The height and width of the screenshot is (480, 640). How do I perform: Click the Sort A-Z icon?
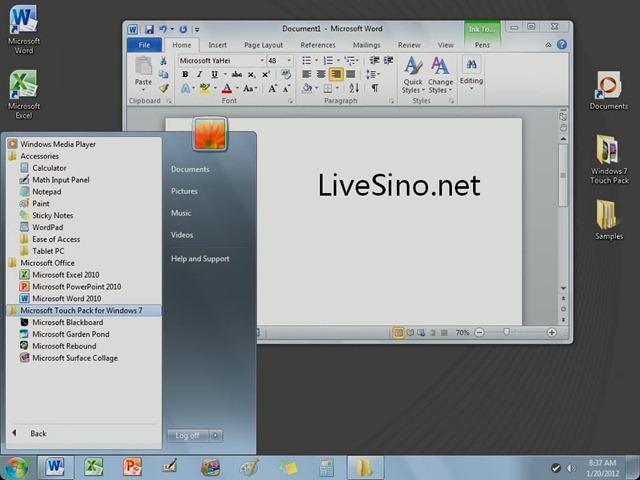point(354,88)
